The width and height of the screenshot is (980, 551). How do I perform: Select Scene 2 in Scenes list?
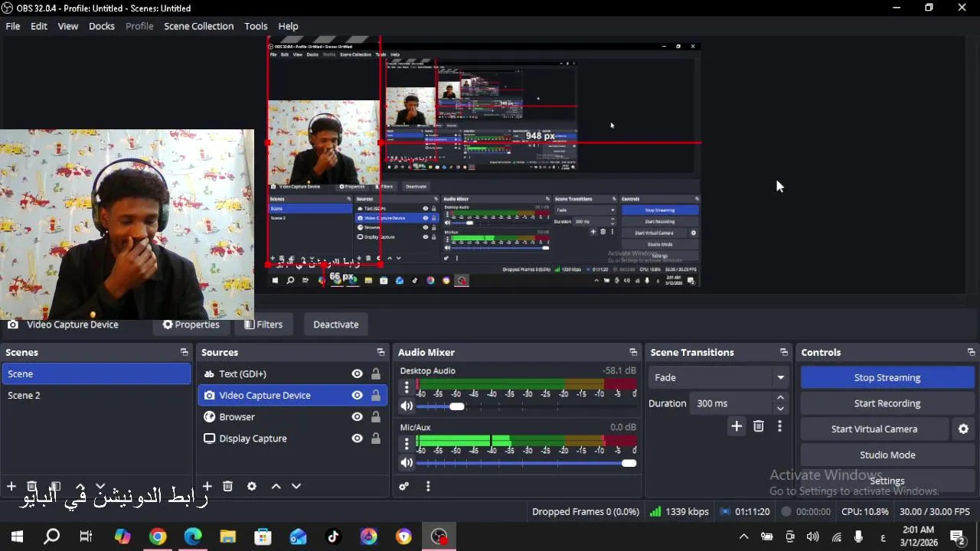click(x=96, y=396)
